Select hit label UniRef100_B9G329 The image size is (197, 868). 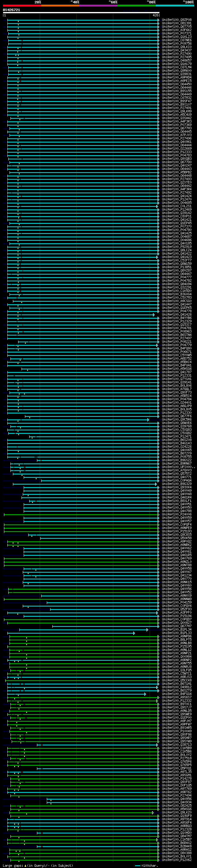point(176,484)
